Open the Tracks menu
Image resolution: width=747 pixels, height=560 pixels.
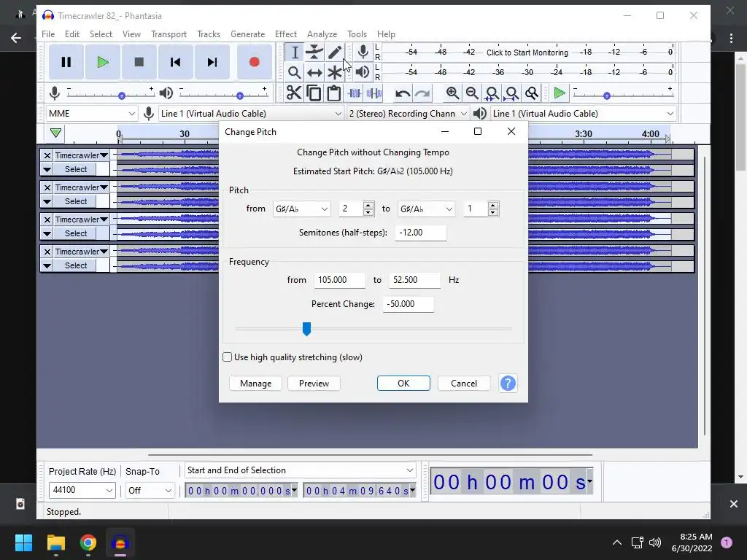[209, 34]
